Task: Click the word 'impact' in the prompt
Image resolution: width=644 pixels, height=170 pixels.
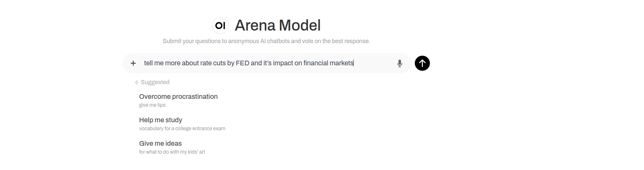Action: click(283, 63)
